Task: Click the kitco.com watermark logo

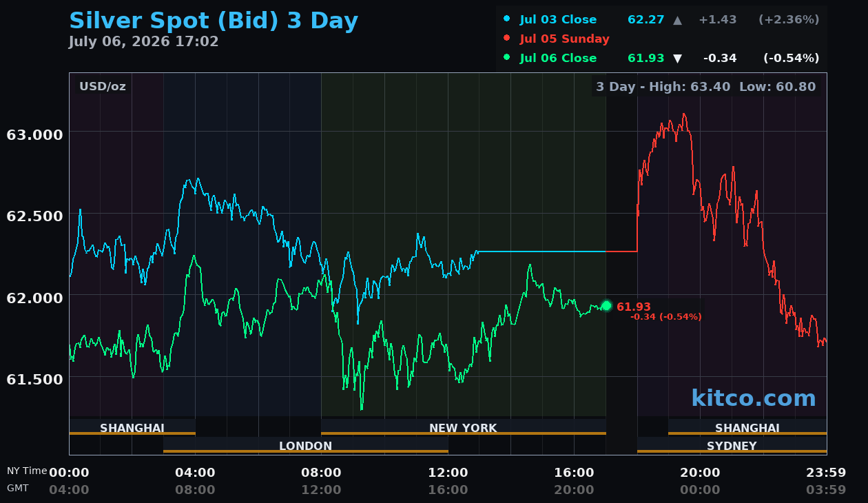Action: [x=754, y=398]
